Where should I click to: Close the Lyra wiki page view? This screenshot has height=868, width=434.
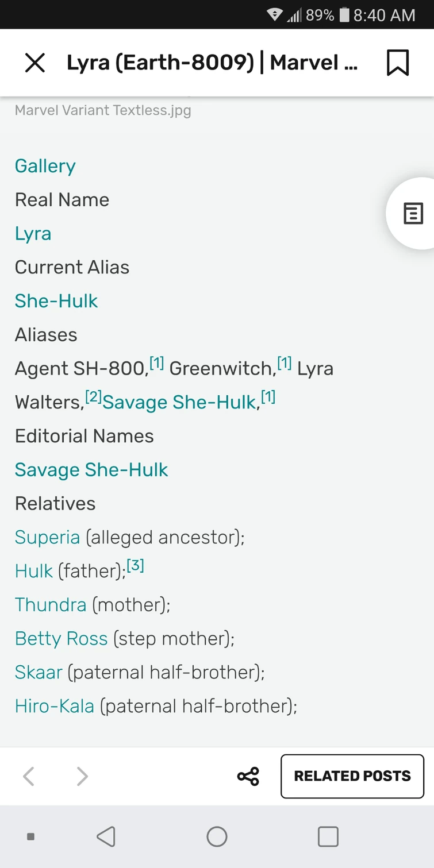coord(35,63)
